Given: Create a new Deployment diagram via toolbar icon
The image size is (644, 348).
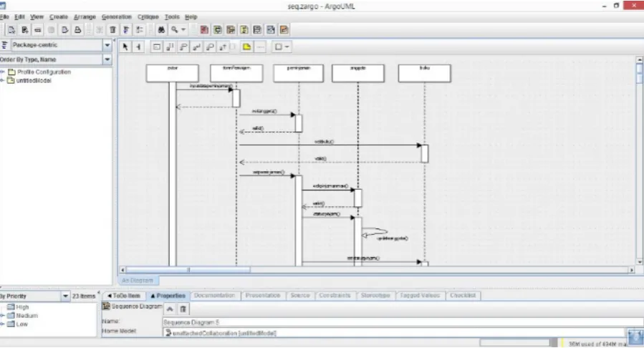Looking at the screenshot, I should click(284, 30).
